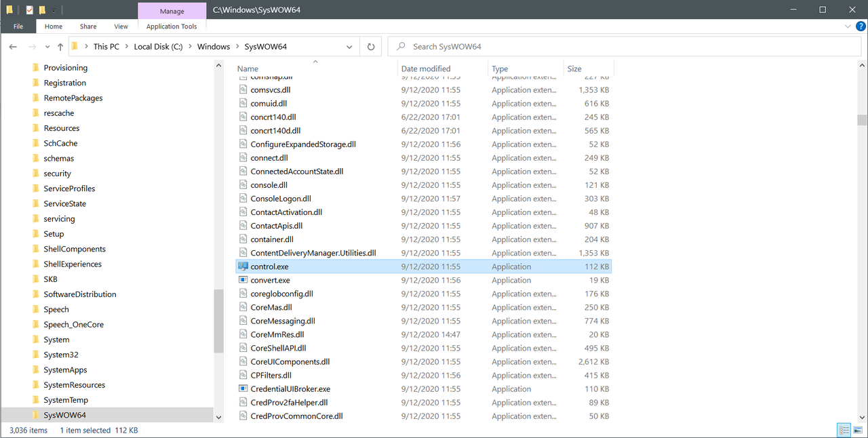Select the CoreUIComponents.dll file
Viewport: 868px width, 438px height.
[290, 361]
